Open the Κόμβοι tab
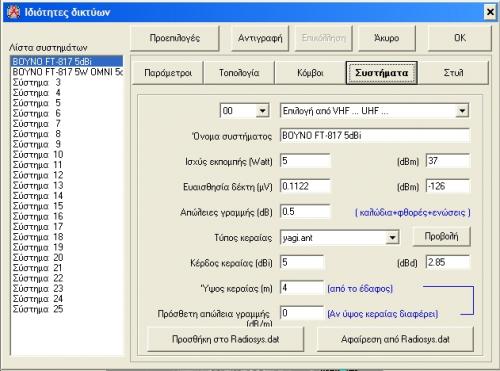The image size is (500, 371). 310,73
